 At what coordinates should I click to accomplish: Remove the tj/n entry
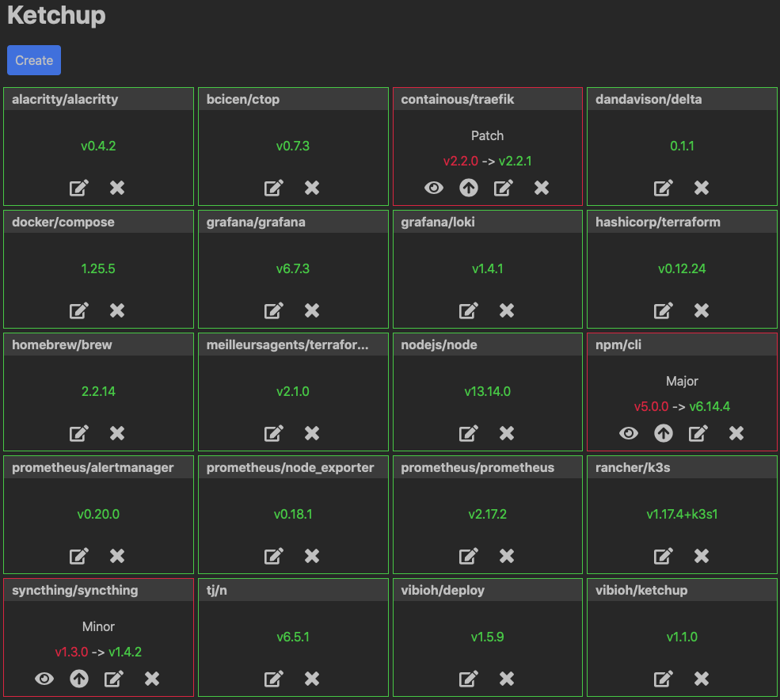tap(312, 679)
